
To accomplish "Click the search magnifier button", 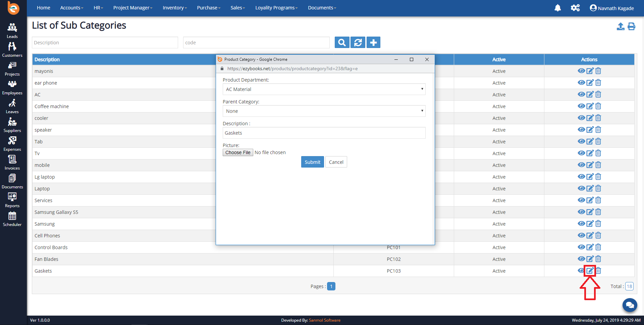I will [x=342, y=42].
